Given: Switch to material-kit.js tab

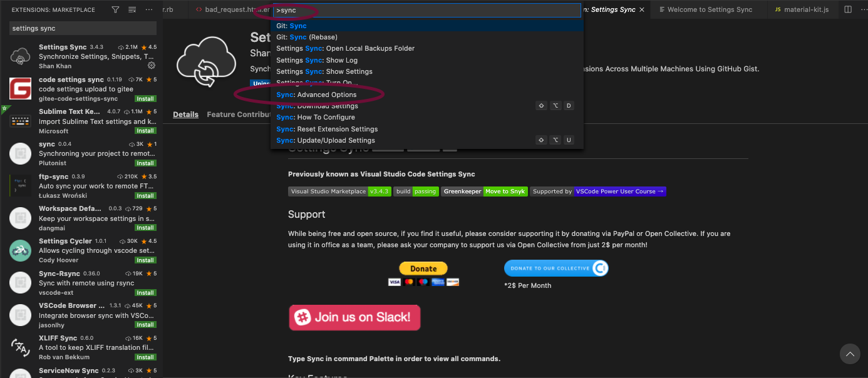Looking at the screenshot, I should tap(801, 9).
